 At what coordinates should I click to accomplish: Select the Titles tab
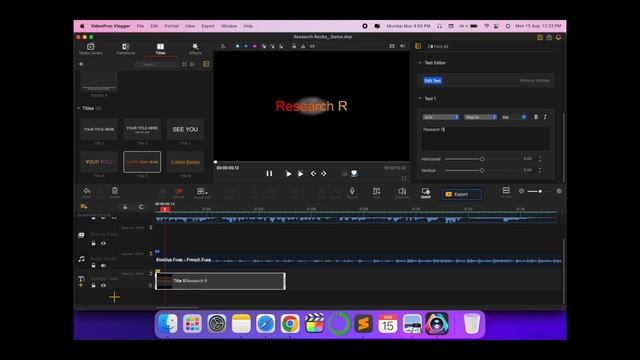(160, 49)
